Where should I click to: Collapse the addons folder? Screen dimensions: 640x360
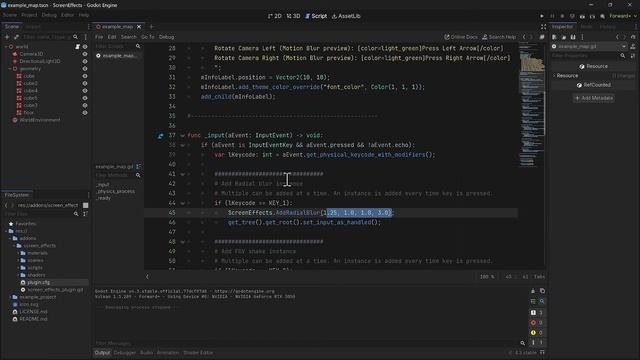coord(10,238)
